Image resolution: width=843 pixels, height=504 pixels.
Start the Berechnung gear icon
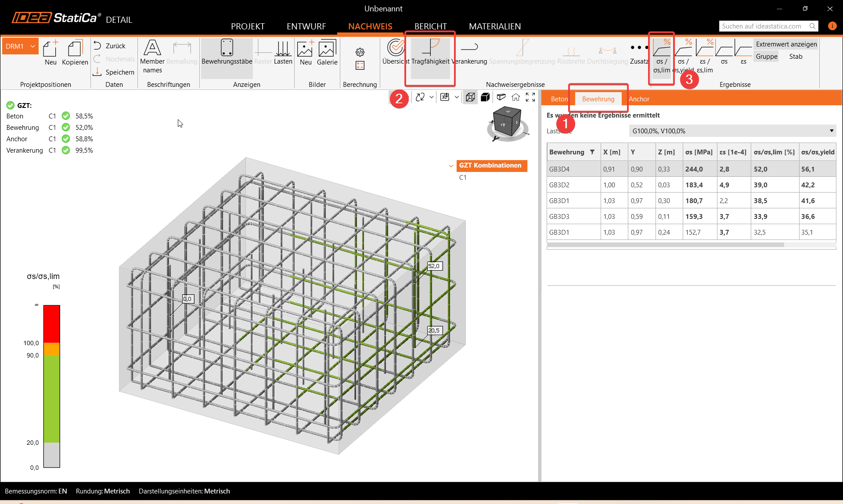(360, 52)
